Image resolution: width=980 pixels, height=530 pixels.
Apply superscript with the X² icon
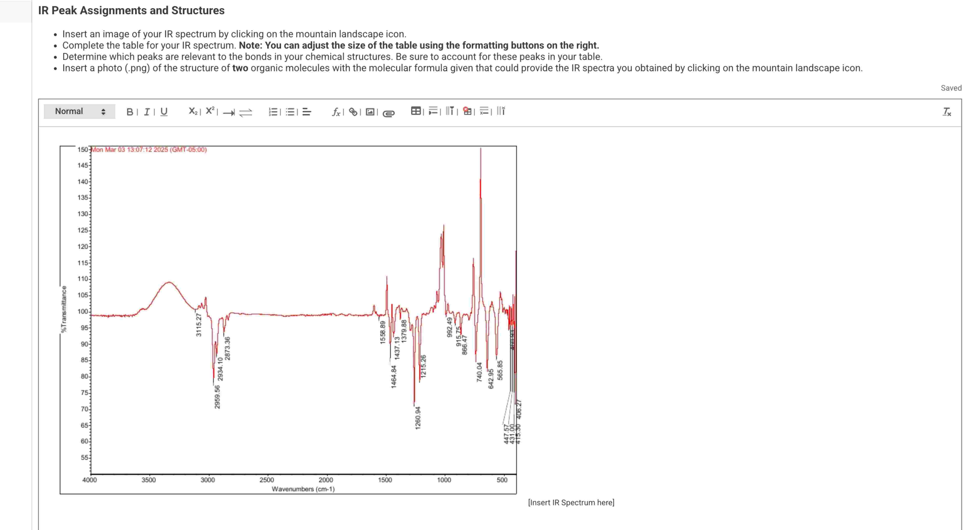210,111
